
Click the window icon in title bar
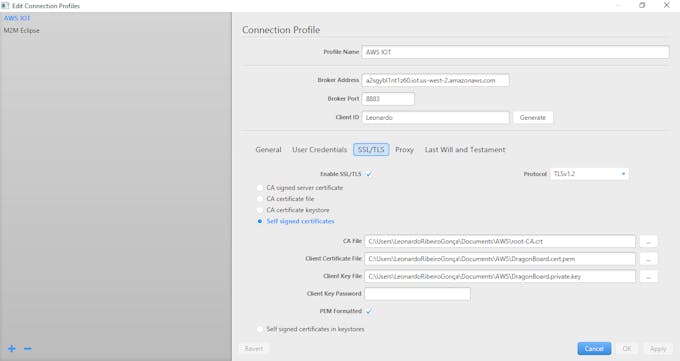click(5, 6)
